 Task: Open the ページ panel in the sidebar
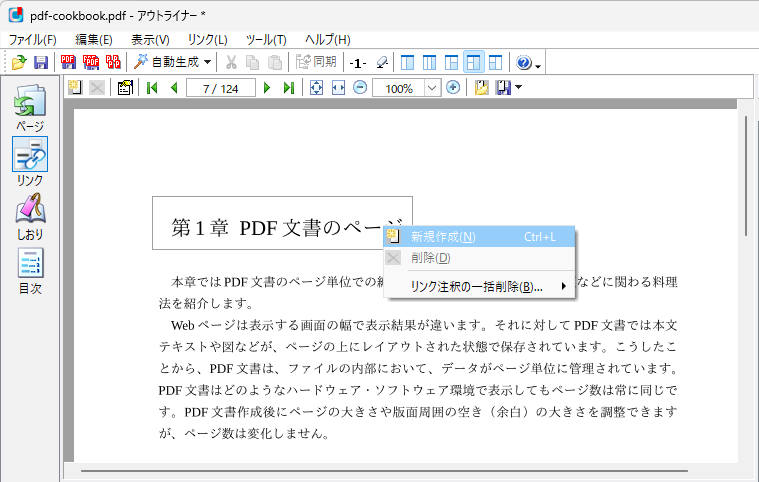point(30,109)
